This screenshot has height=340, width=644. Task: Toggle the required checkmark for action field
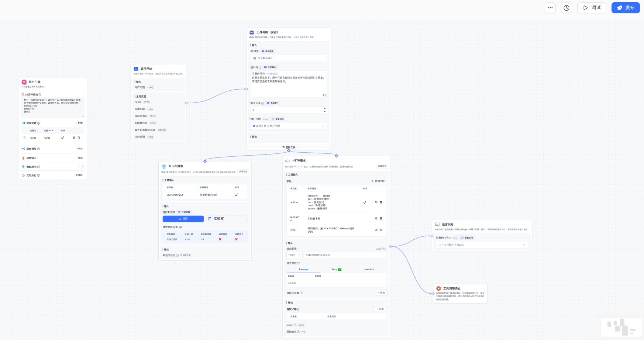365,202
